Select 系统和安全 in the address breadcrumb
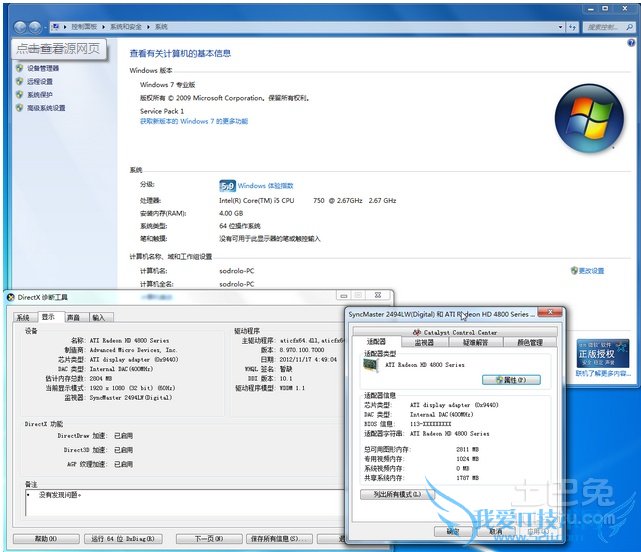This screenshot has width=641, height=552. 126,27
